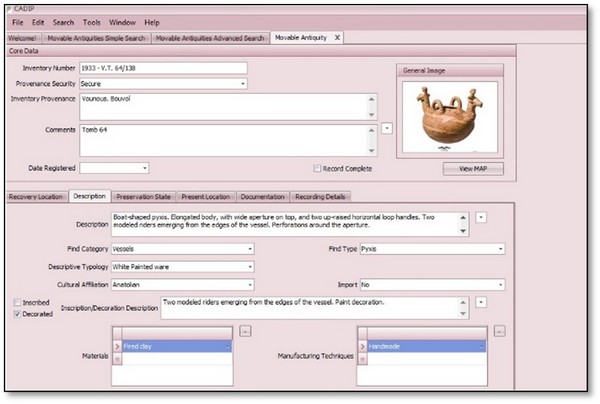Select the Description tab
This screenshot has height=404, width=600.
(90, 196)
